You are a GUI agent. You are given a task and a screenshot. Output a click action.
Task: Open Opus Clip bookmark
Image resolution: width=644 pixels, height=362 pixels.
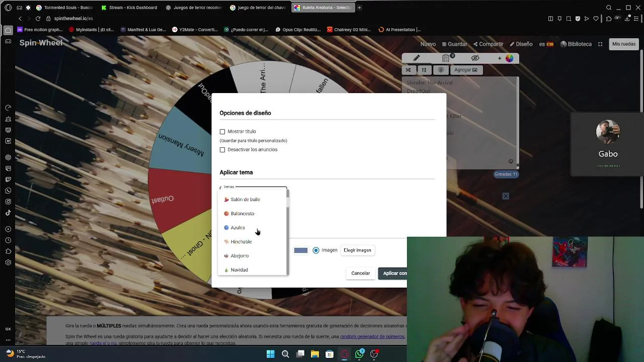pos(298,30)
